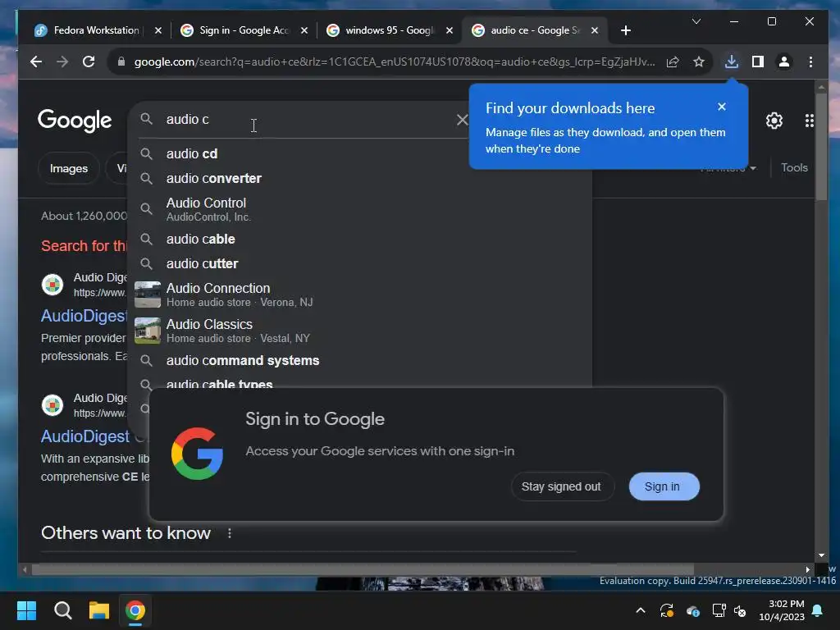Switch to the windows 95 Google tab
This screenshot has width=840, height=630.
point(390,30)
